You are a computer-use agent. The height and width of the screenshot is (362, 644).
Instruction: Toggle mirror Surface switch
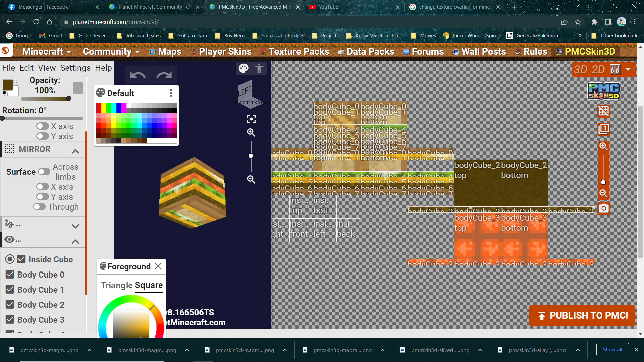[44, 172]
